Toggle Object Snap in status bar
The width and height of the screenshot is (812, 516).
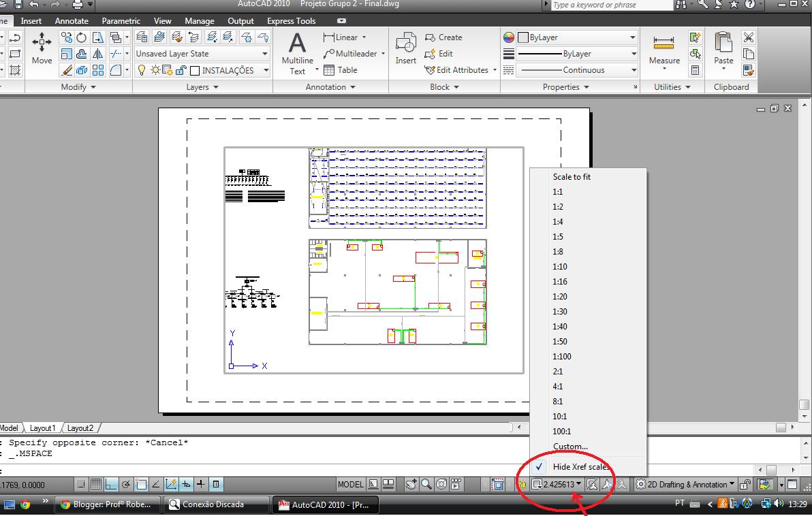[141, 485]
